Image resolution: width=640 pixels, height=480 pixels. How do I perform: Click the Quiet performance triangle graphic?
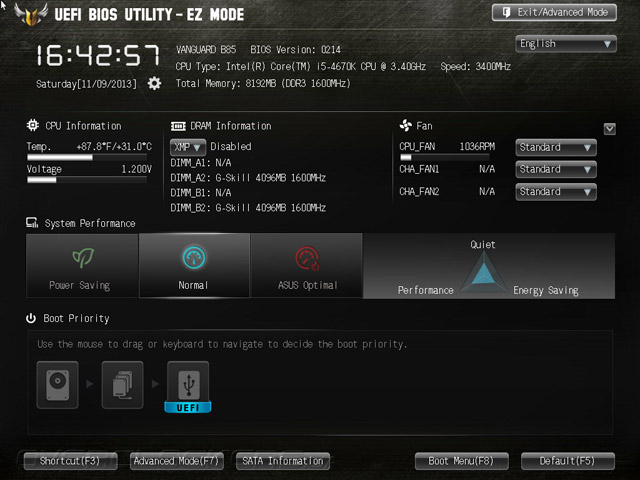pyautogui.click(x=484, y=271)
